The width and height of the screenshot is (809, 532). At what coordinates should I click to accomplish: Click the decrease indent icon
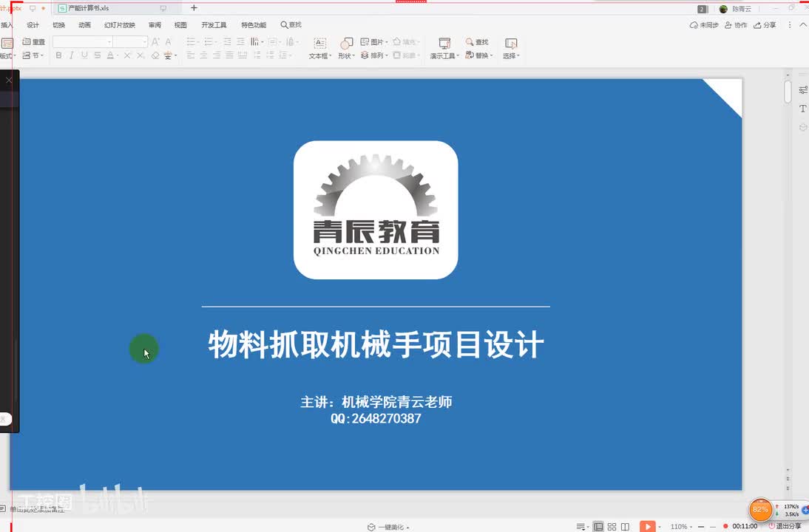[228, 42]
